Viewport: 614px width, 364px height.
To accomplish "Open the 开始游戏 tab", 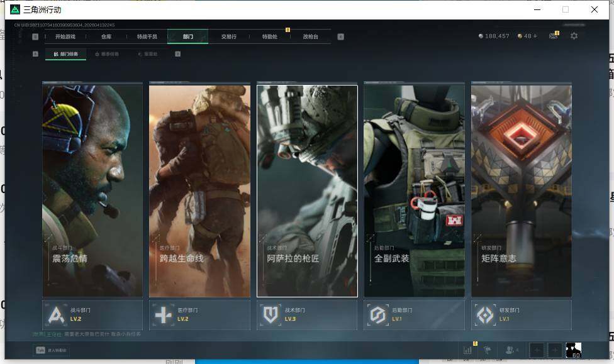I will click(65, 36).
